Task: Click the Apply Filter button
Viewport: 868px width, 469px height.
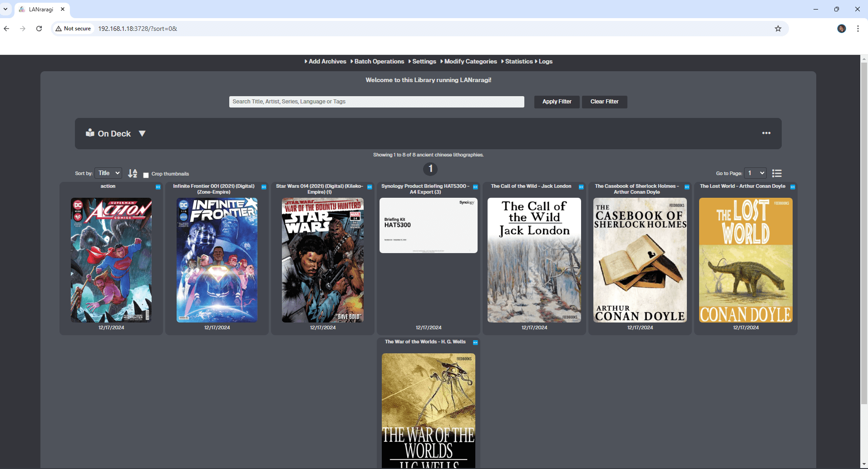Action: click(x=557, y=102)
